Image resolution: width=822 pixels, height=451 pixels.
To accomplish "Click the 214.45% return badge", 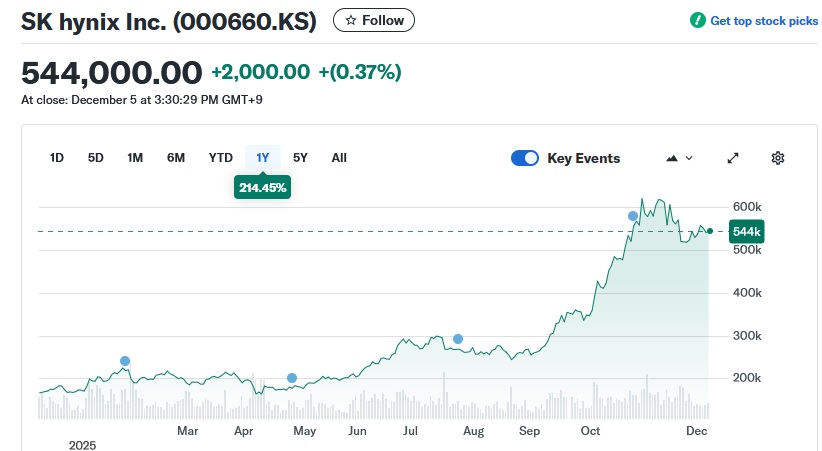I will (263, 187).
